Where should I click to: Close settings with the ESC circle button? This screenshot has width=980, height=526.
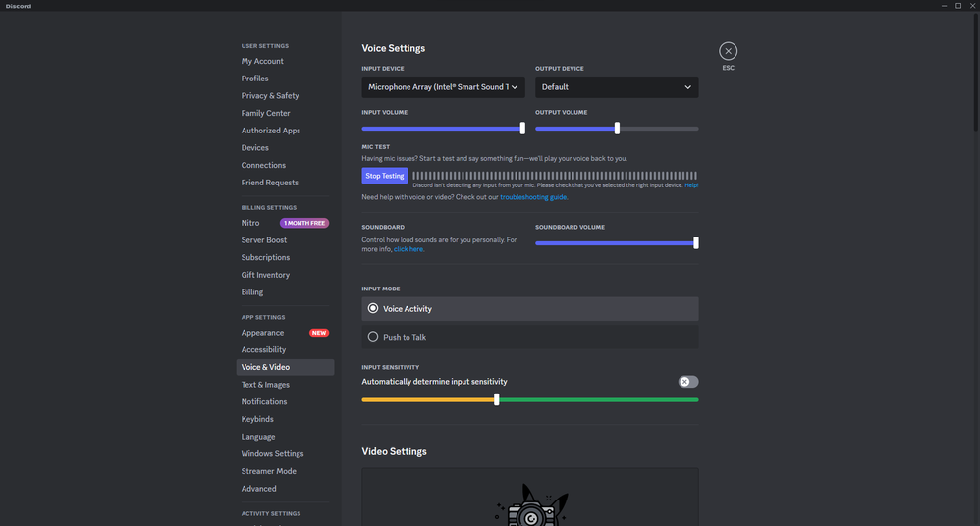pos(728,51)
